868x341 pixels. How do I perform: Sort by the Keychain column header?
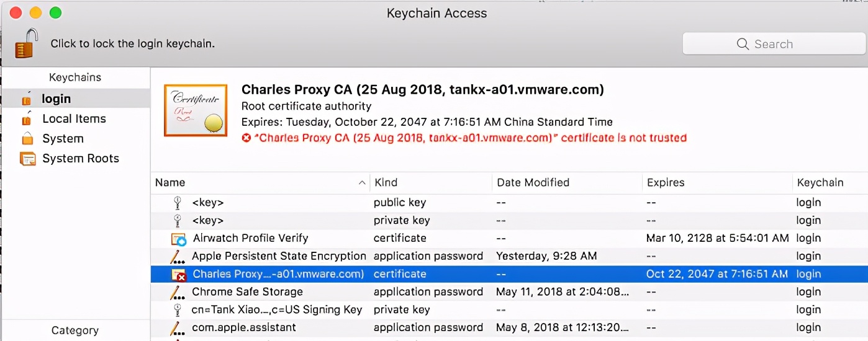[820, 183]
